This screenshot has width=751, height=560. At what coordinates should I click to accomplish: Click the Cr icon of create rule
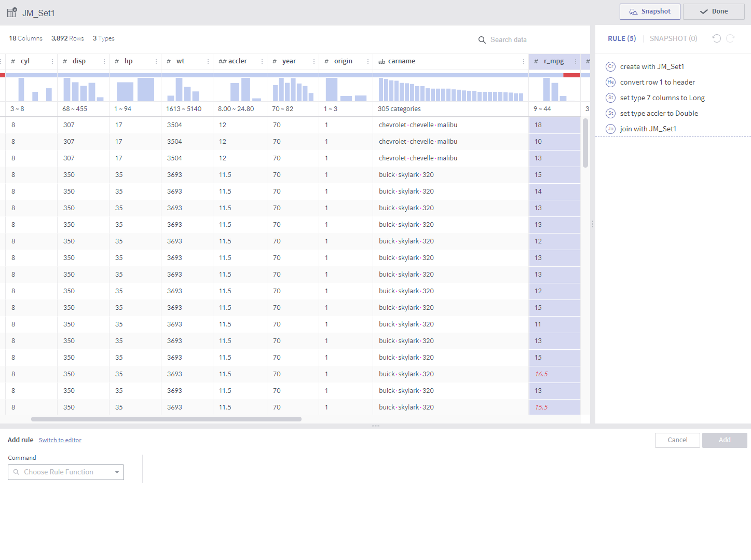coord(611,66)
